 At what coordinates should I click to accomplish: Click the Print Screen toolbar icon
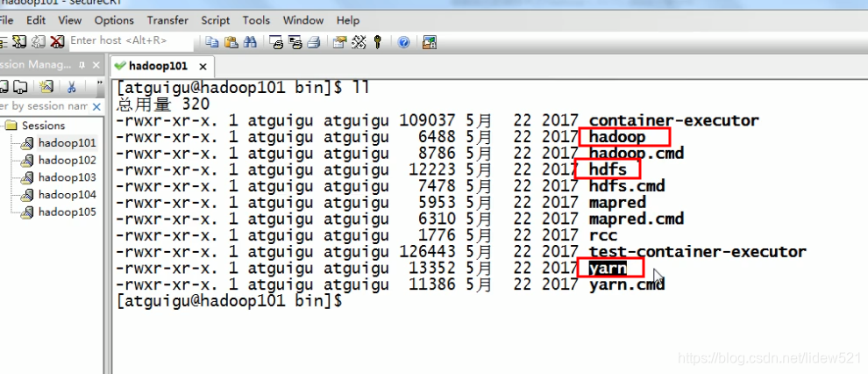click(x=276, y=41)
